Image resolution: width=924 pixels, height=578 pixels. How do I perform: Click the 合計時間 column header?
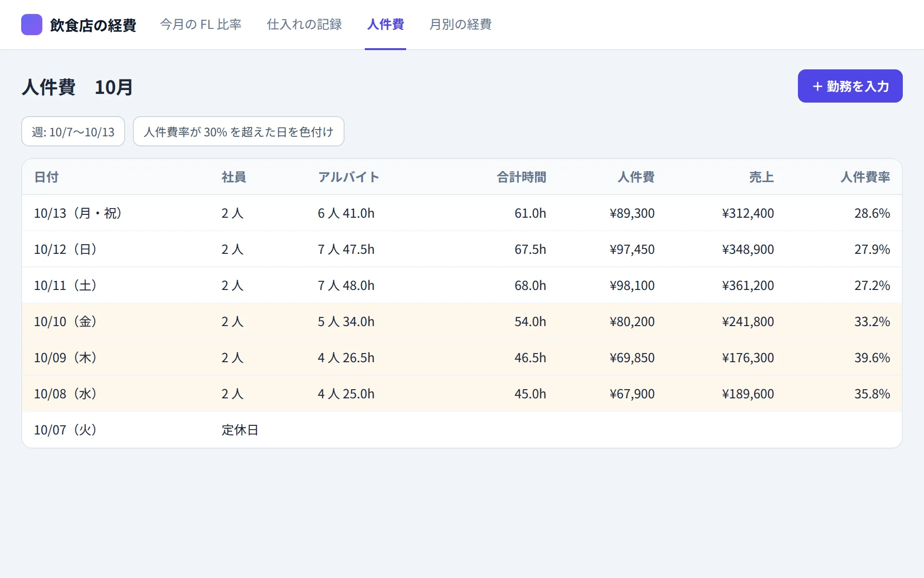tap(522, 177)
